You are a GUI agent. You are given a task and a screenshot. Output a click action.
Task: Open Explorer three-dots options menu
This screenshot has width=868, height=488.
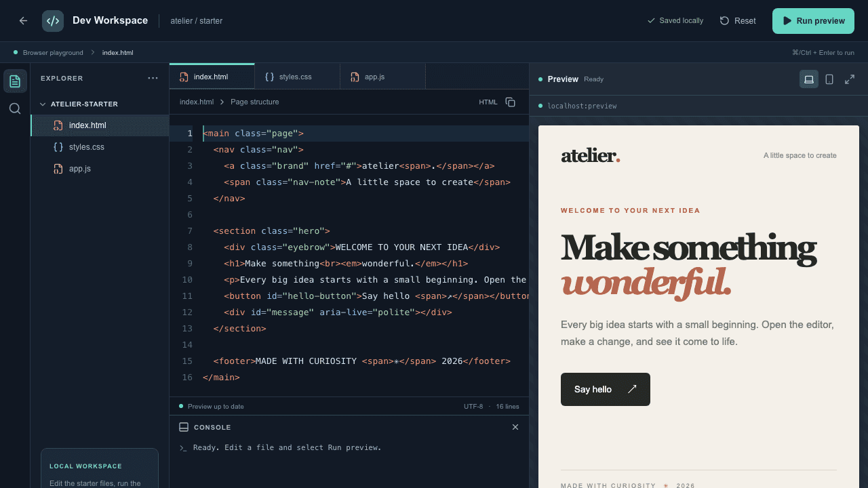(x=153, y=78)
